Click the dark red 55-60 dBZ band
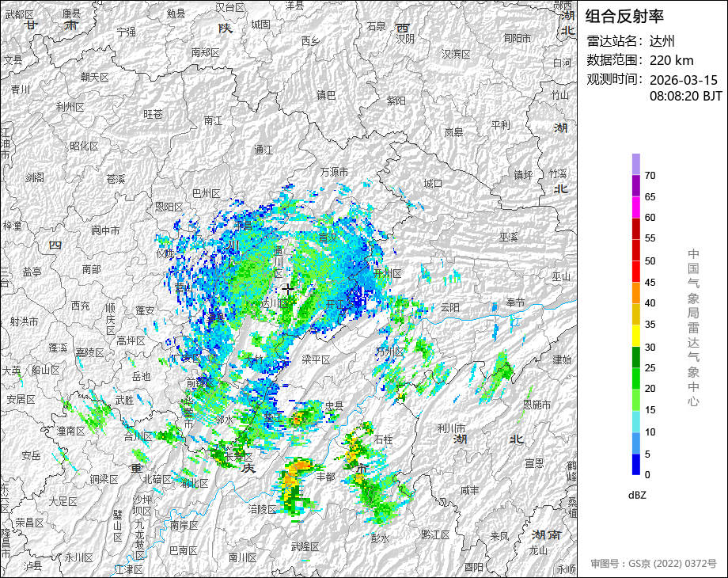The image size is (728, 578). coord(635,228)
